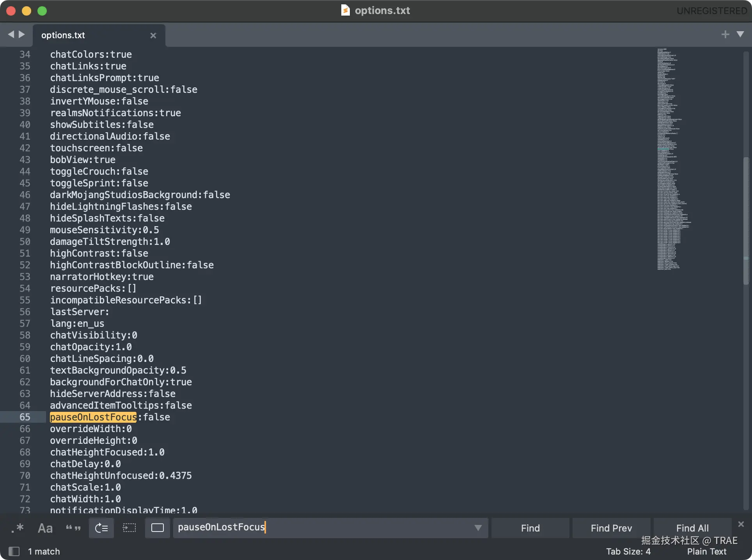Viewport: 752px width, 560px height.
Task: Click line number 65 in the gutter
Action: 25,417
